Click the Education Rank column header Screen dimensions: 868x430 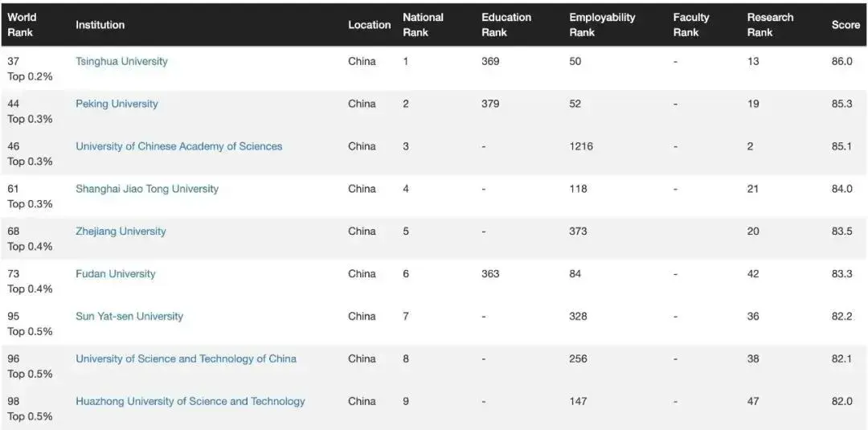(506, 25)
